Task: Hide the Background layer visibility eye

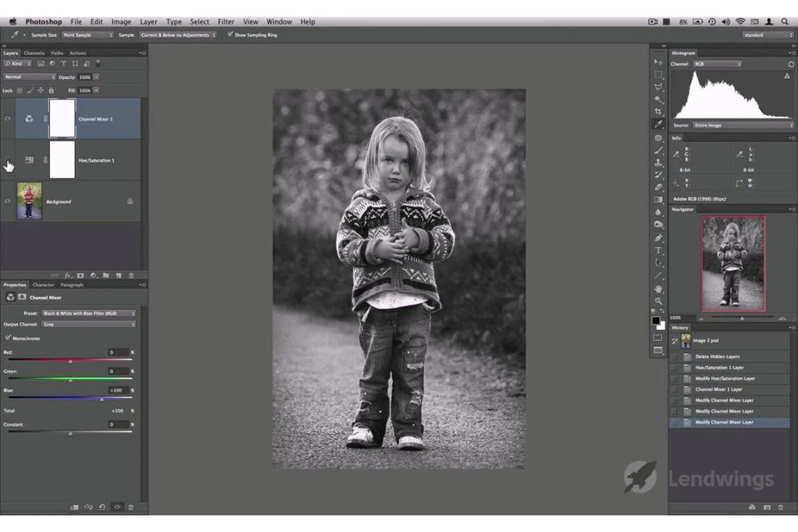Action: [x=7, y=201]
